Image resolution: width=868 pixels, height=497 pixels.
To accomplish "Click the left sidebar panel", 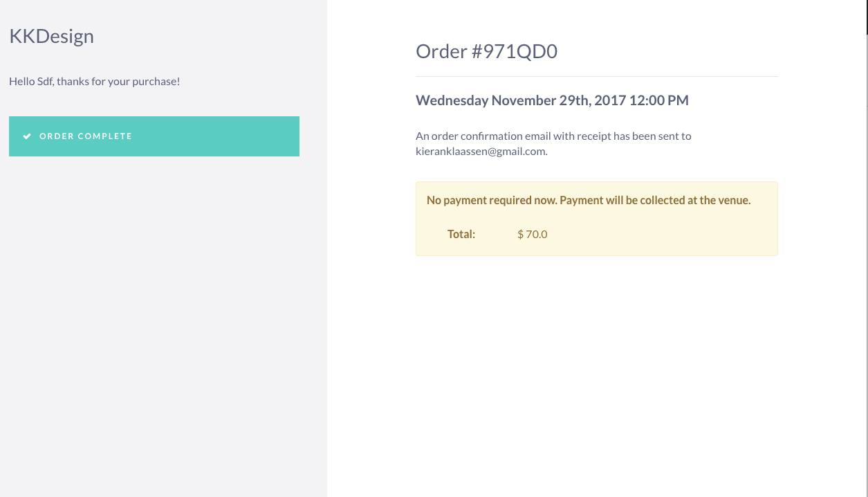I will click(163, 311).
